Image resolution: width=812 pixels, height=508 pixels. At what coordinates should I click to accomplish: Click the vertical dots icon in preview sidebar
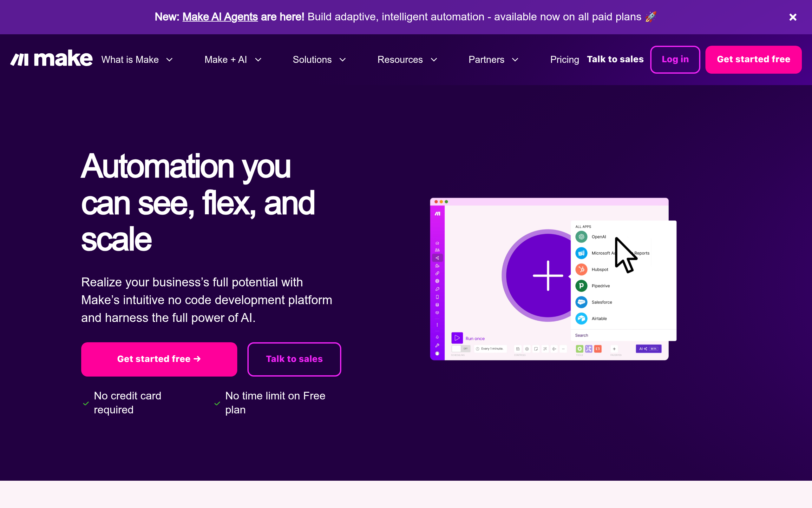(437, 325)
